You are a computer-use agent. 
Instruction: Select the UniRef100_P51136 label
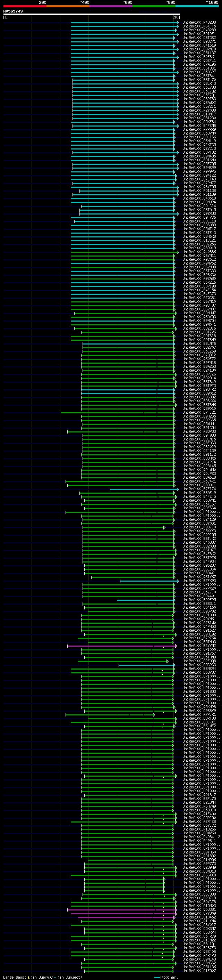(x=199, y=967)
